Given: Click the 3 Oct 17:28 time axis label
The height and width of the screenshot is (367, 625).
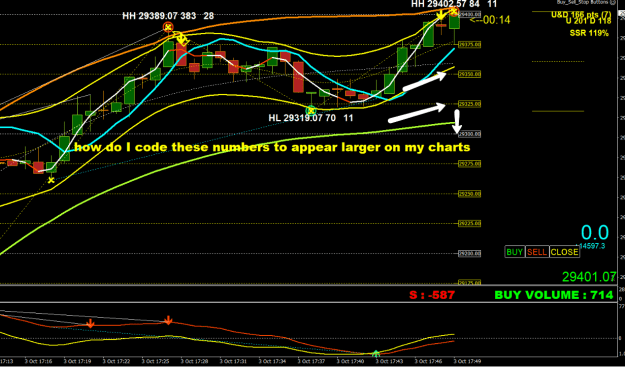Looking at the screenshot, I should pos(195,361).
